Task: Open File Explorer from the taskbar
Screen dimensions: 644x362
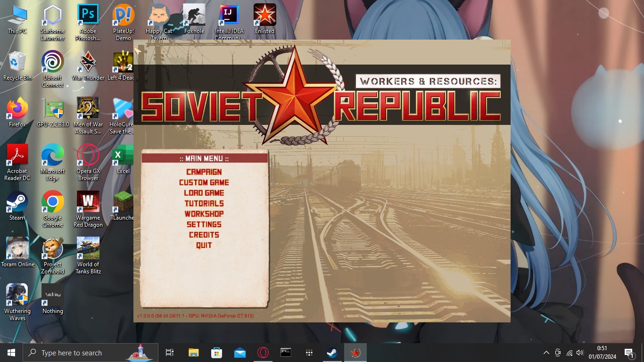Action: pos(193,353)
